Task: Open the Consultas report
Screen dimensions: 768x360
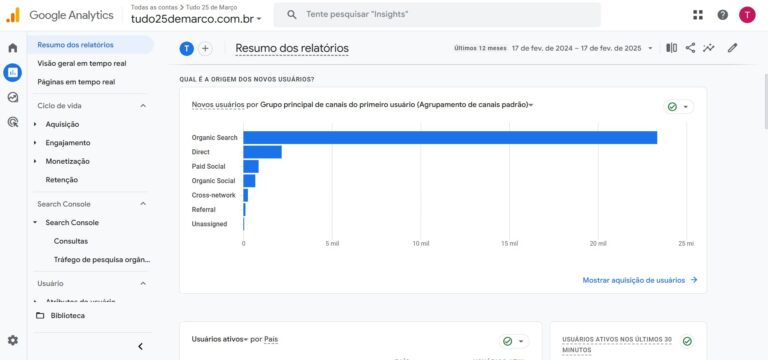Action: click(x=71, y=241)
